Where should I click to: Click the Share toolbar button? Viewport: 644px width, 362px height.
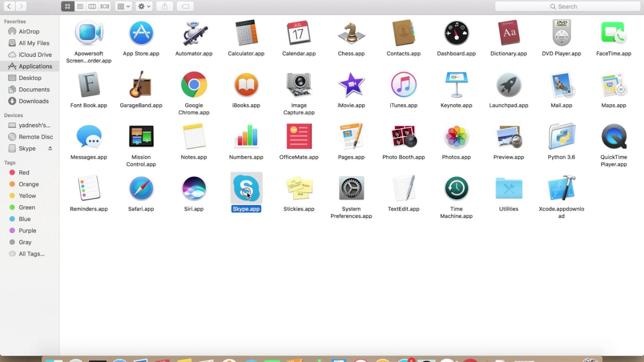[x=164, y=6]
